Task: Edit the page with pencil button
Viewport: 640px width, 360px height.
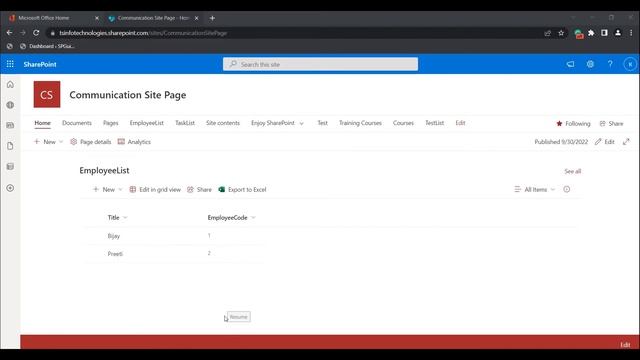Action: (604, 142)
